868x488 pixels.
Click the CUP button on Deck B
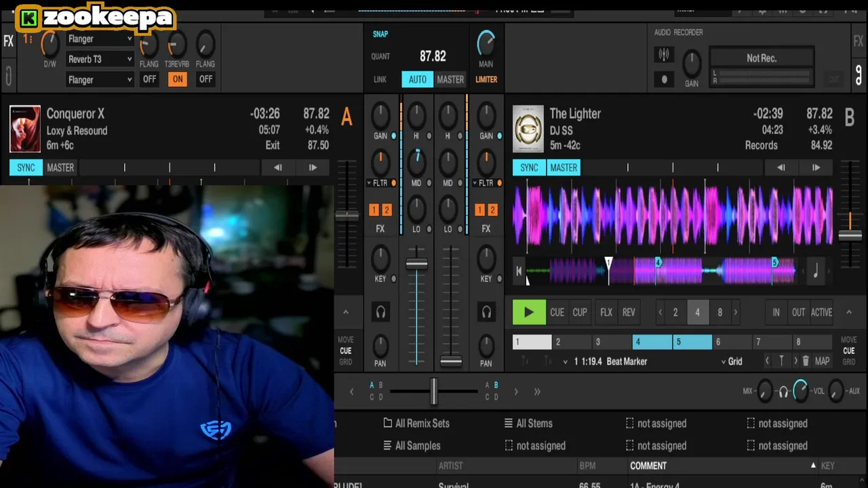pos(580,312)
